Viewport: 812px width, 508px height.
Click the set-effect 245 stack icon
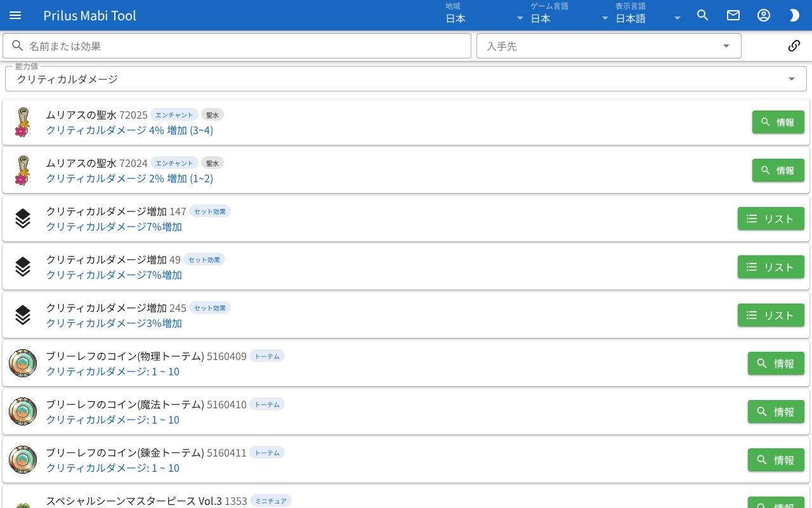click(23, 315)
